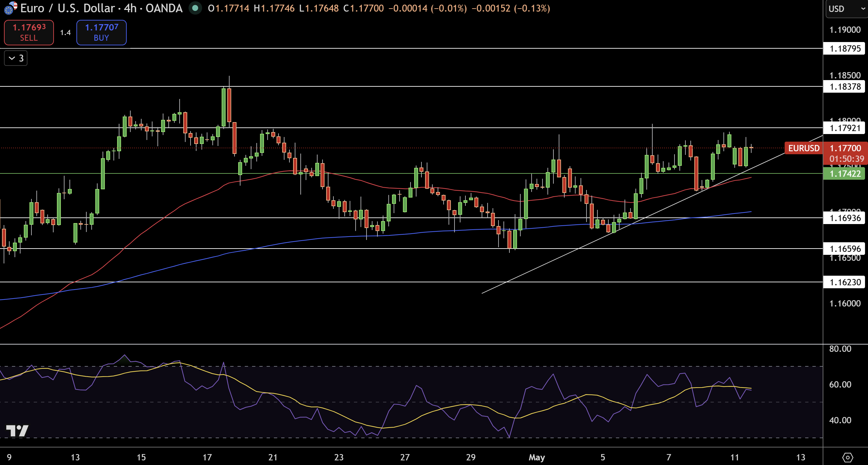Open the USD currency dropdown
Image resolution: width=868 pixels, height=465 pixels.
point(846,9)
